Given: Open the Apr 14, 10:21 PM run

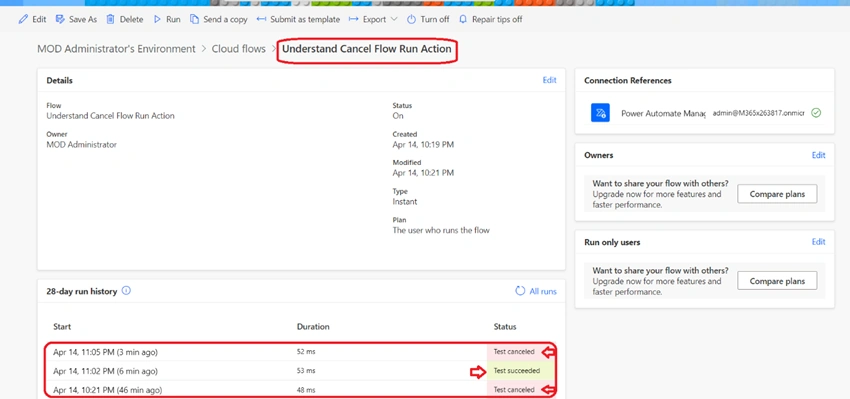Looking at the screenshot, I should coord(107,390).
